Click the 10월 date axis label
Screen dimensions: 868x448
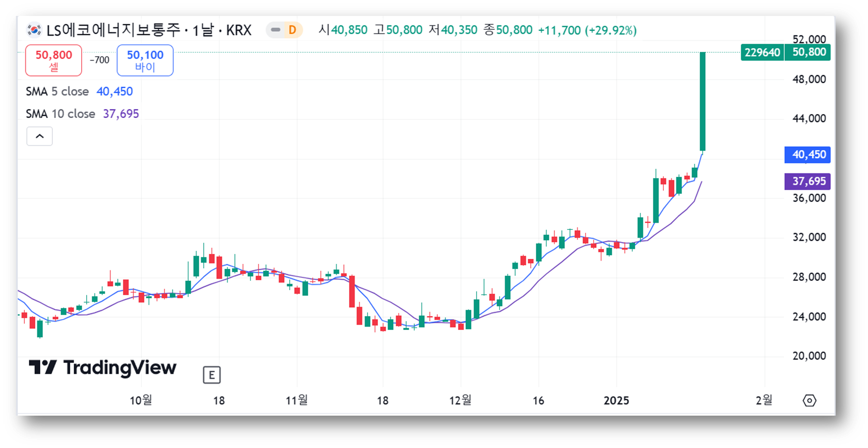141,400
